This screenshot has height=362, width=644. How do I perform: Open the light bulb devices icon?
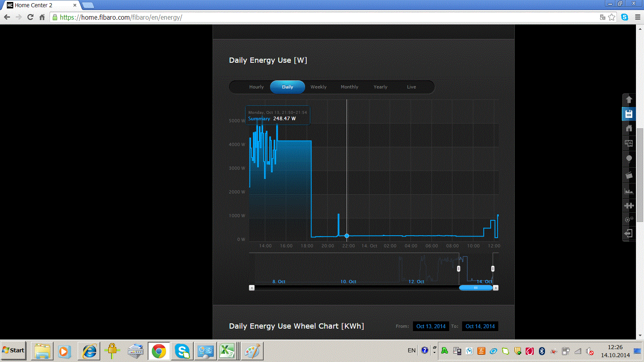pos(629,158)
